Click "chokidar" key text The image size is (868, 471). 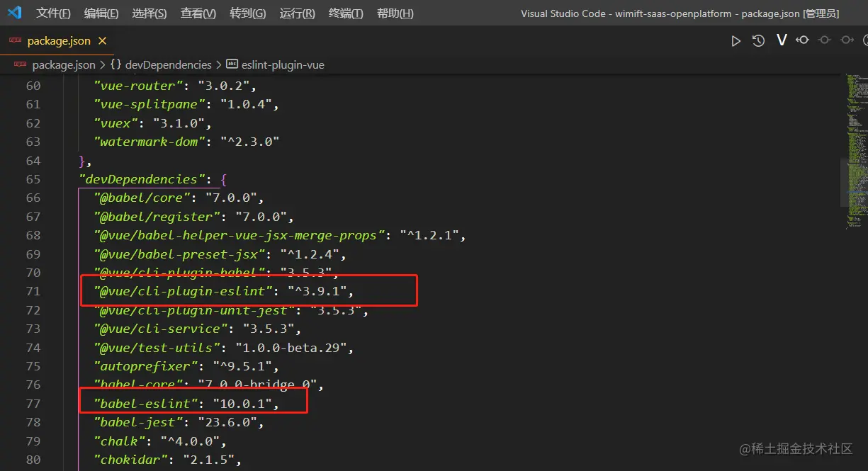coord(131,460)
